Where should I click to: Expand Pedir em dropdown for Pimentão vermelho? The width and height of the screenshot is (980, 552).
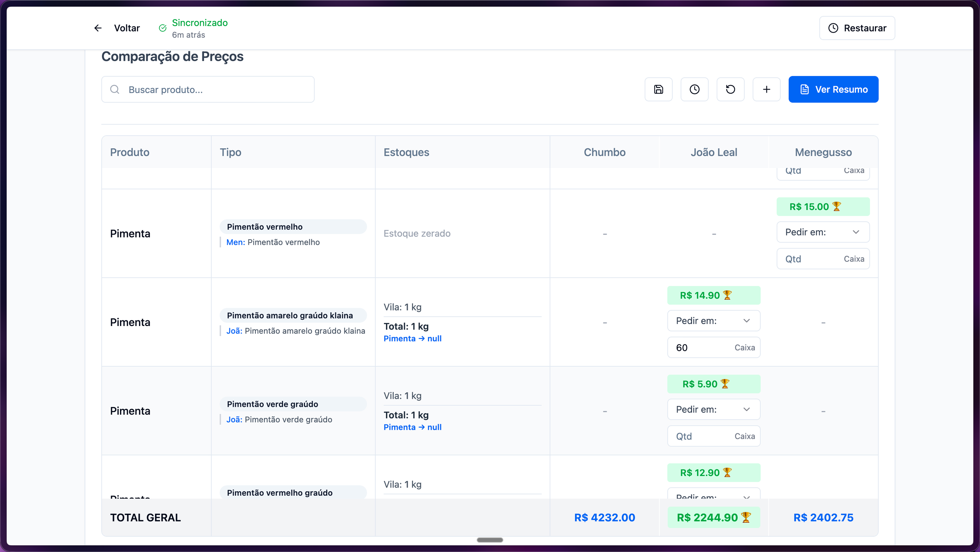(x=823, y=232)
